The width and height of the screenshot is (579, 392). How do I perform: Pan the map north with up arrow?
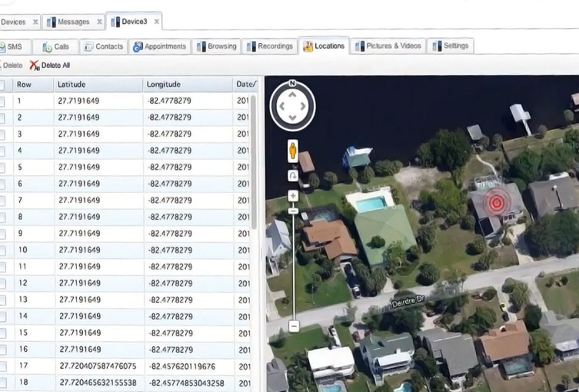(x=292, y=95)
